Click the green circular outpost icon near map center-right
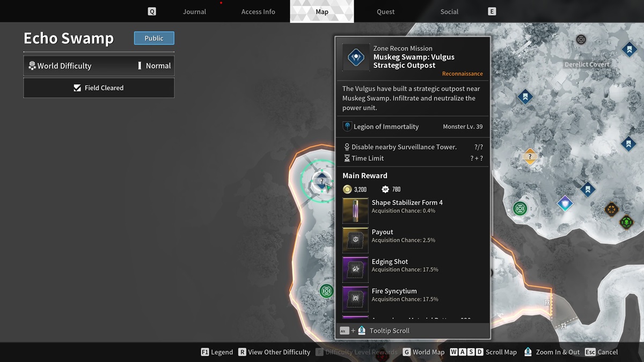644x362 pixels. click(519, 209)
